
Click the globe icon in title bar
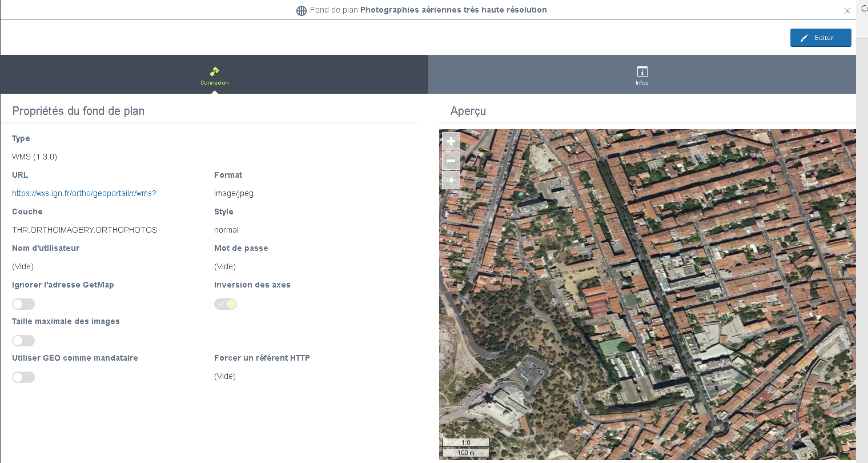(302, 10)
